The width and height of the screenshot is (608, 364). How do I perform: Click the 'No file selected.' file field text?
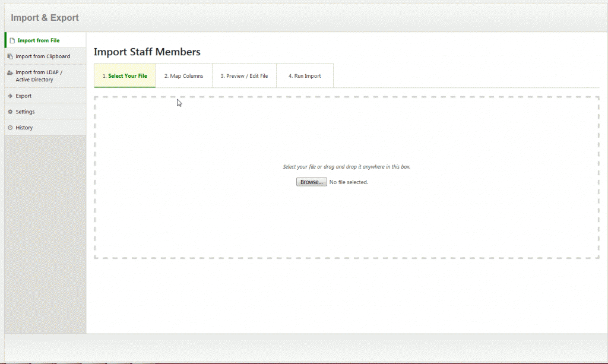pos(349,182)
